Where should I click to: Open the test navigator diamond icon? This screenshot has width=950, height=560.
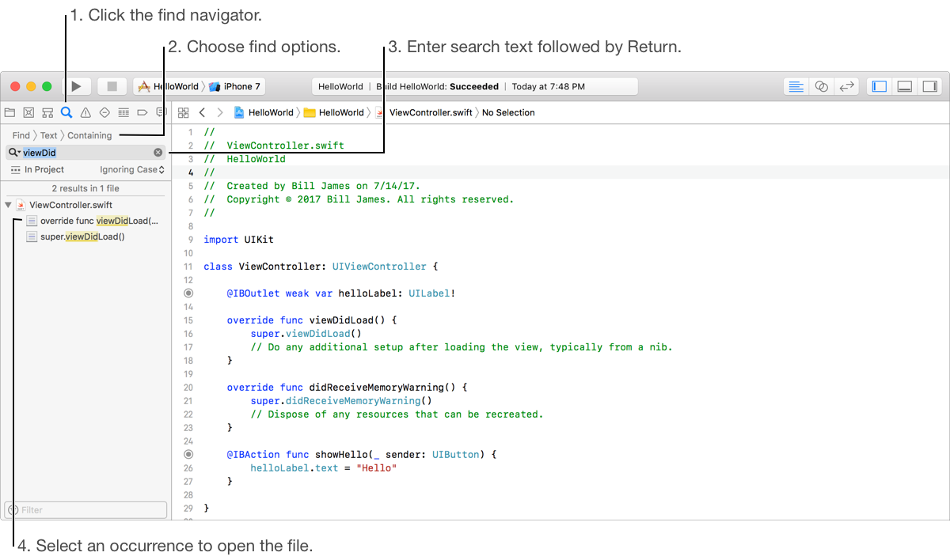[104, 112]
